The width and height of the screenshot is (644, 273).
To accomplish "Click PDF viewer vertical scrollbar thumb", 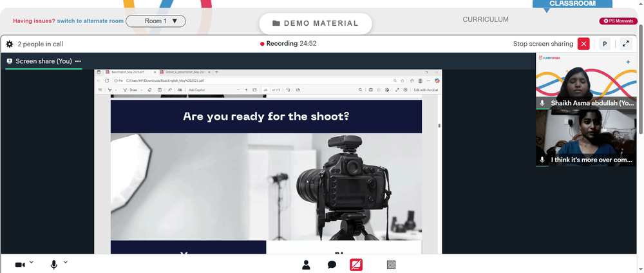I will pos(439,126).
